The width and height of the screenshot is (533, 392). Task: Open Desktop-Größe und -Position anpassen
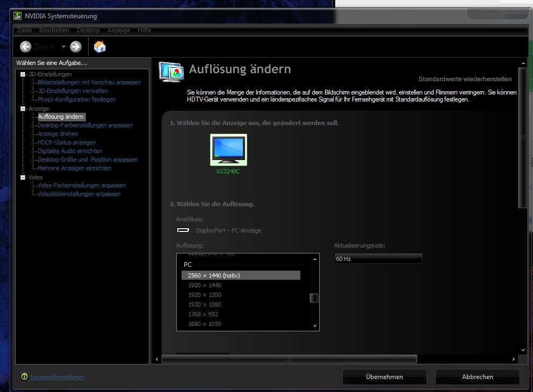pyautogui.click(x=88, y=159)
